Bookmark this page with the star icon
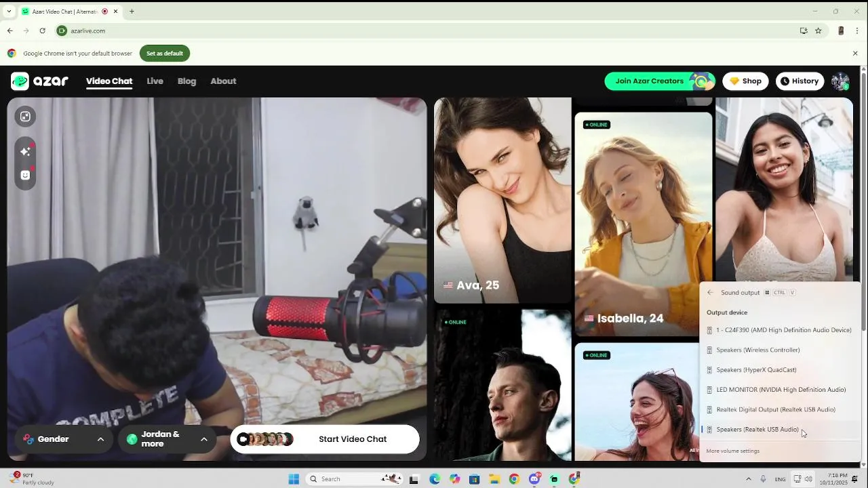 pos(818,30)
